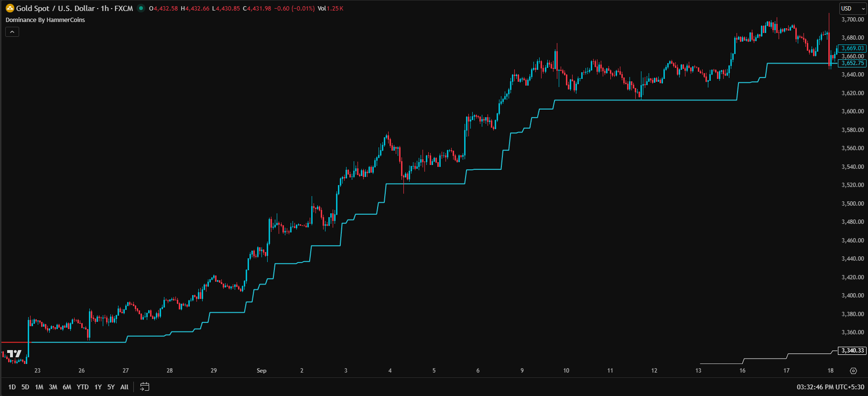Click the Gold Spot / U.S. Dollar title
Viewport: 868px width, 396px height.
pos(55,8)
